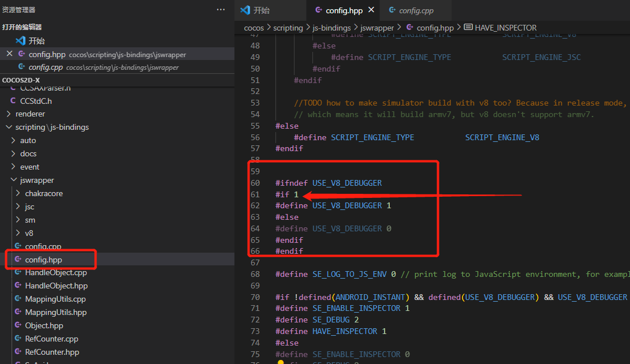
Task: Click the C++ icon beside MappingUtils.cpp
Action: tap(18, 299)
